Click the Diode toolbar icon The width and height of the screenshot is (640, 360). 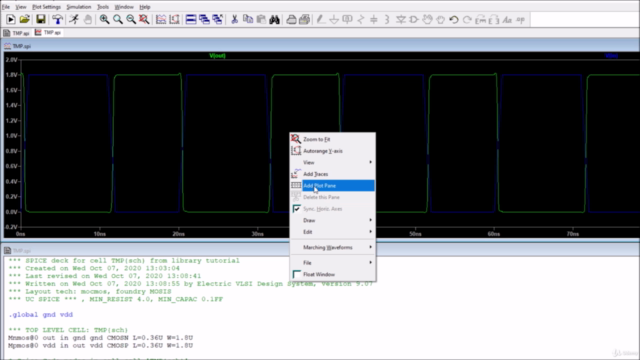401,19
